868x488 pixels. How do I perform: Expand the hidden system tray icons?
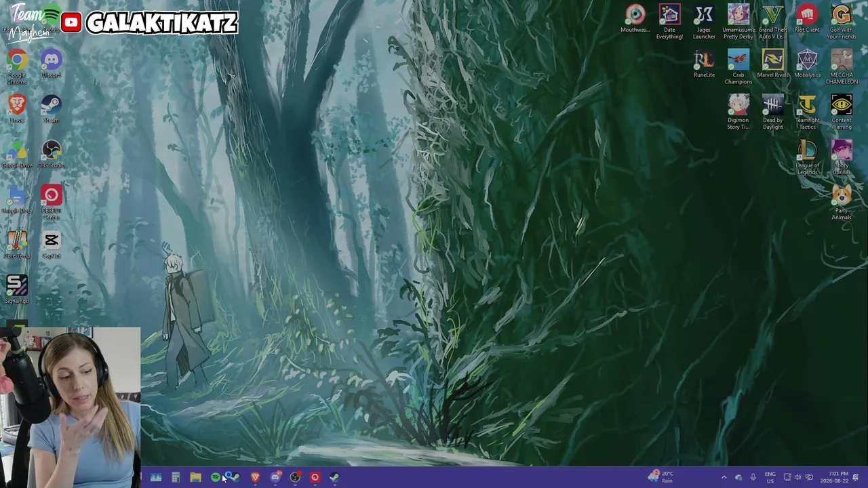tap(724, 477)
